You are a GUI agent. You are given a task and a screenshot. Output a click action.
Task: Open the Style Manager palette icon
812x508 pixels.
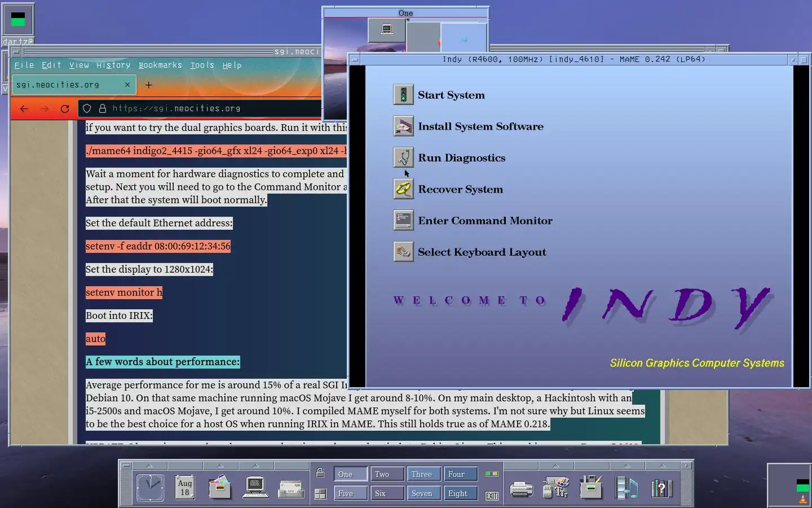point(556,488)
